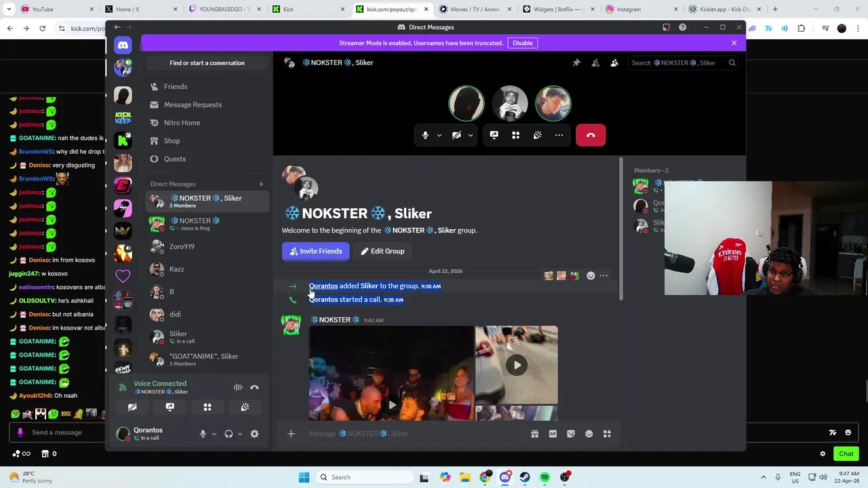
Task: Open soundboard from voice panel
Action: tap(245, 407)
